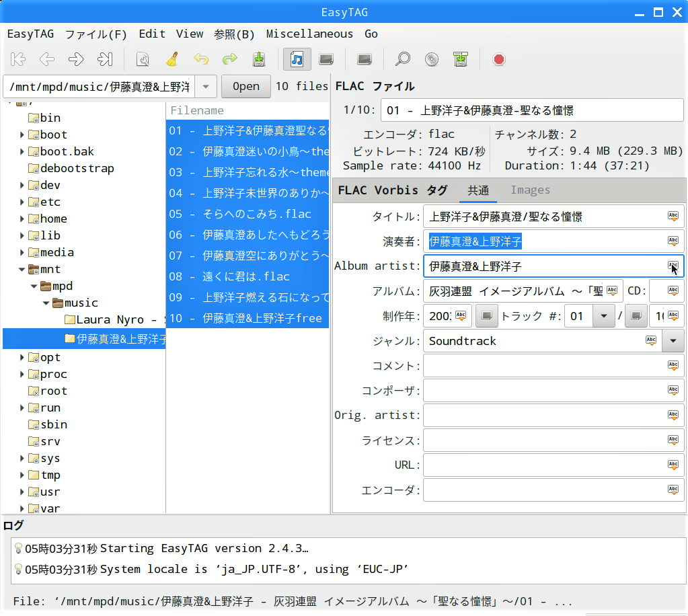Remove tags with the broom icon
The width and height of the screenshot is (688, 616).
[172, 59]
